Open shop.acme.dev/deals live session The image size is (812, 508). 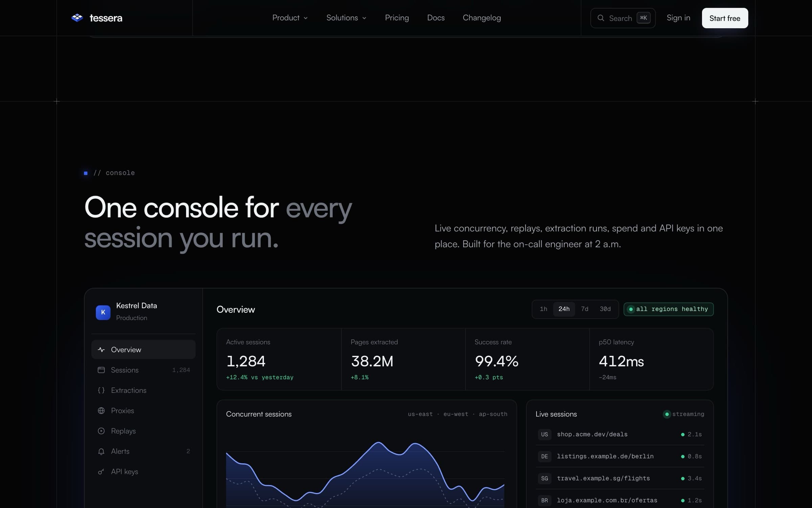tap(620, 434)
